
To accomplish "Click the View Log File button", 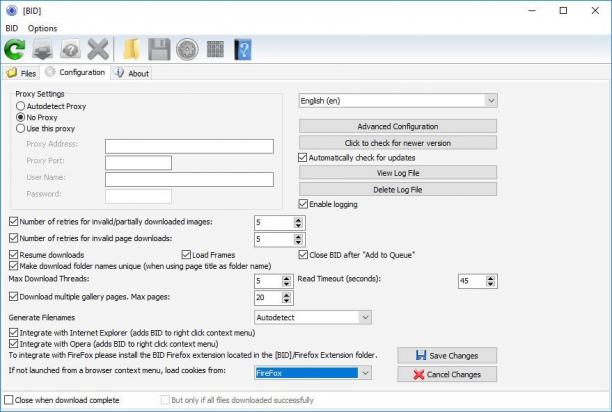I will point(398,173).
